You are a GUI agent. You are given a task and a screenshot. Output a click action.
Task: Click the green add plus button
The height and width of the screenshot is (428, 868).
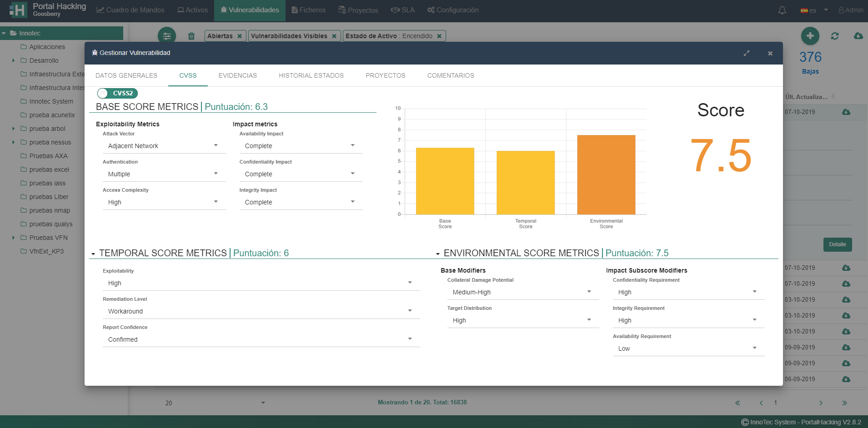click(810, 36)
